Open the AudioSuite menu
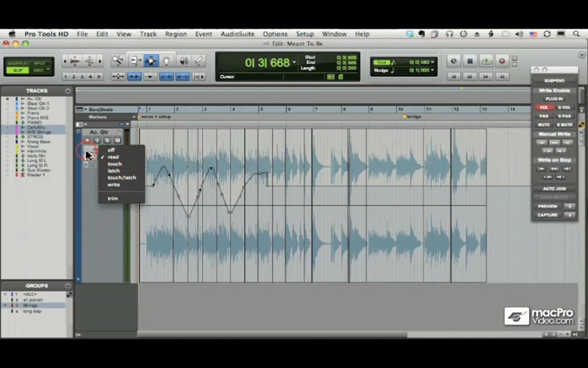The image size is (588, 368). 237,34
